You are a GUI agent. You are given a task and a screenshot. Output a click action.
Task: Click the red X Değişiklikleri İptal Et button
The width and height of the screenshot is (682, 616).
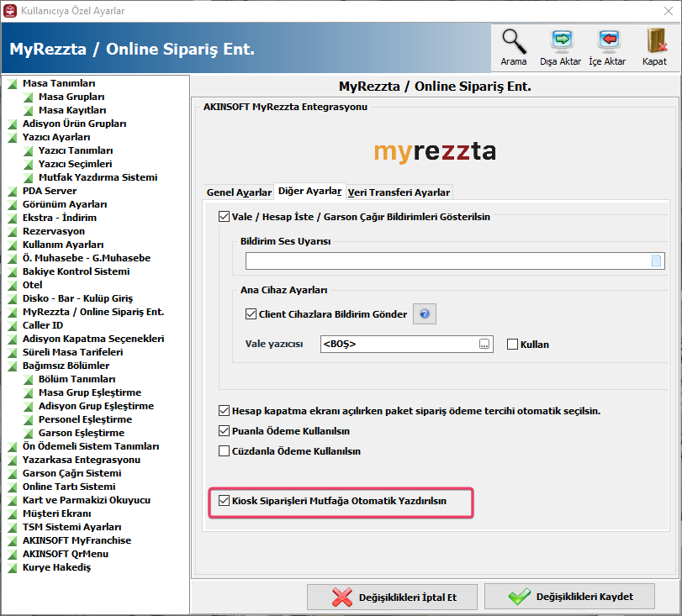[393, 597]
